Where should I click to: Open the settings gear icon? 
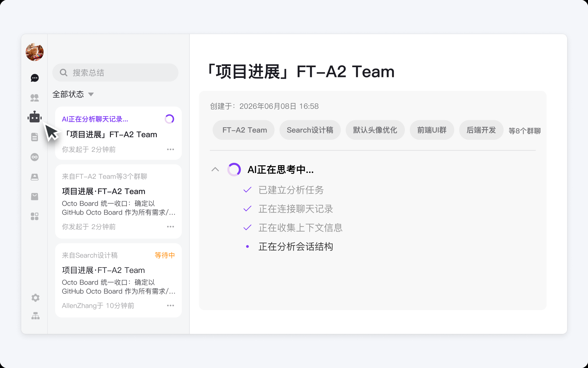click(x=35, y=297)
